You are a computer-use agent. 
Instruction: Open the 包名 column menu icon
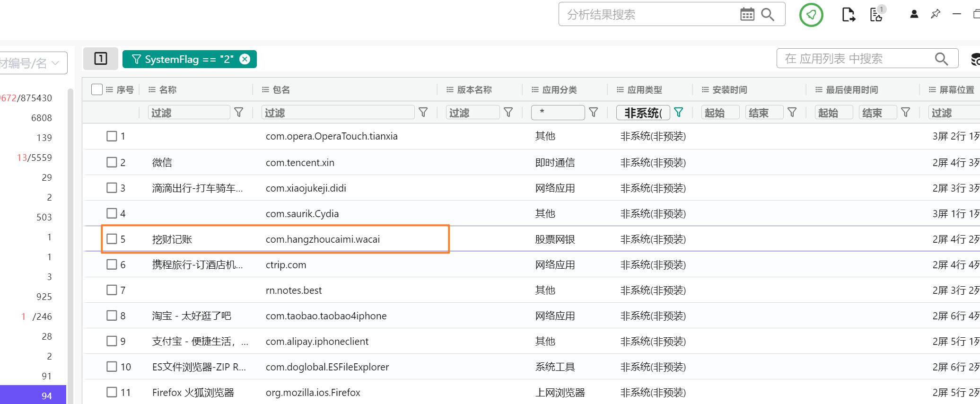pyautogui.click(x=265, y=89)
